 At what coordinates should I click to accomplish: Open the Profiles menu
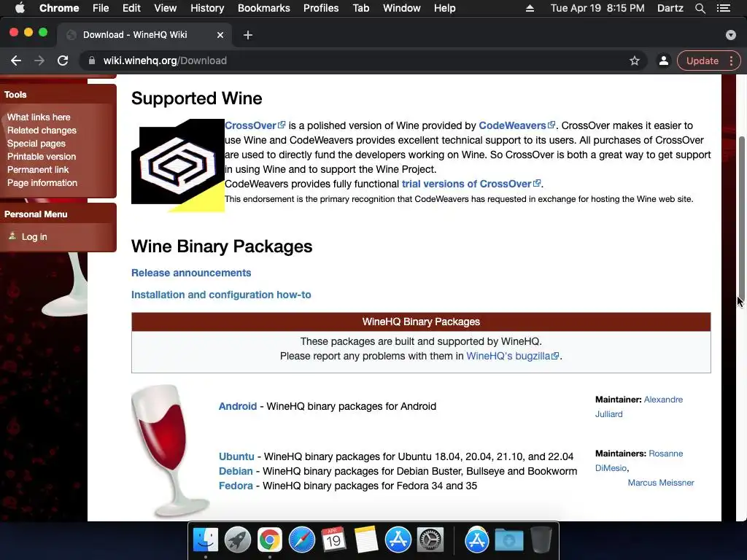coord(321,8)
